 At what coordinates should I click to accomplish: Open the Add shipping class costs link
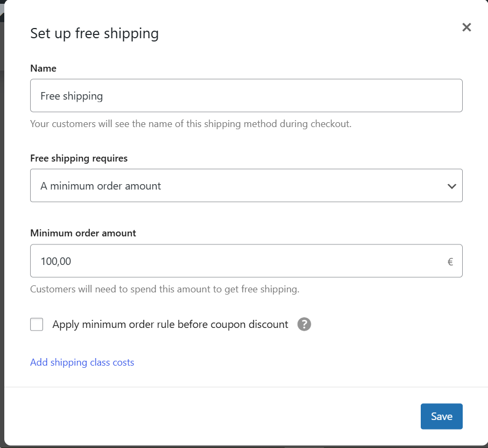[82, 362]
